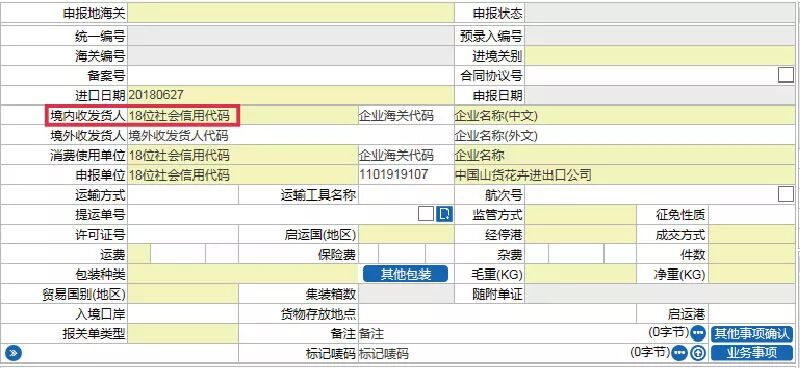This screenshot has width=800, height=368.
Task: Focus the 企业名称(外文) field
Action: tap(624, 136)
